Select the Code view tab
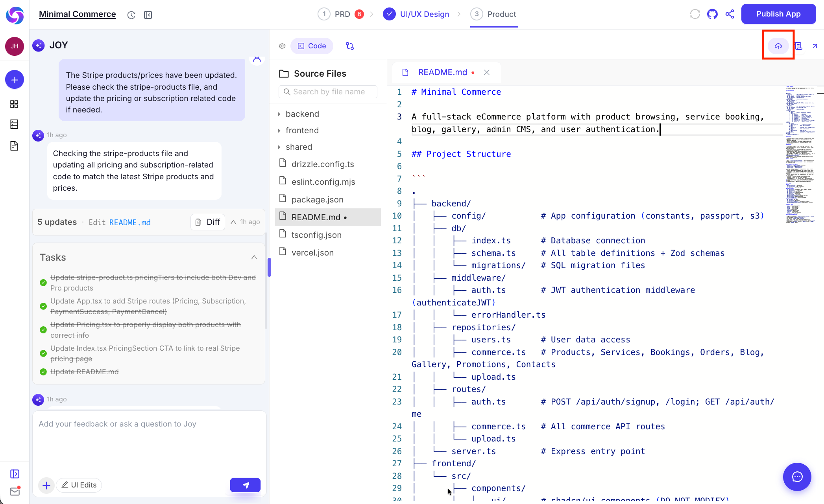The height and width of the screenshot is (504, 824). coord(312,46)
